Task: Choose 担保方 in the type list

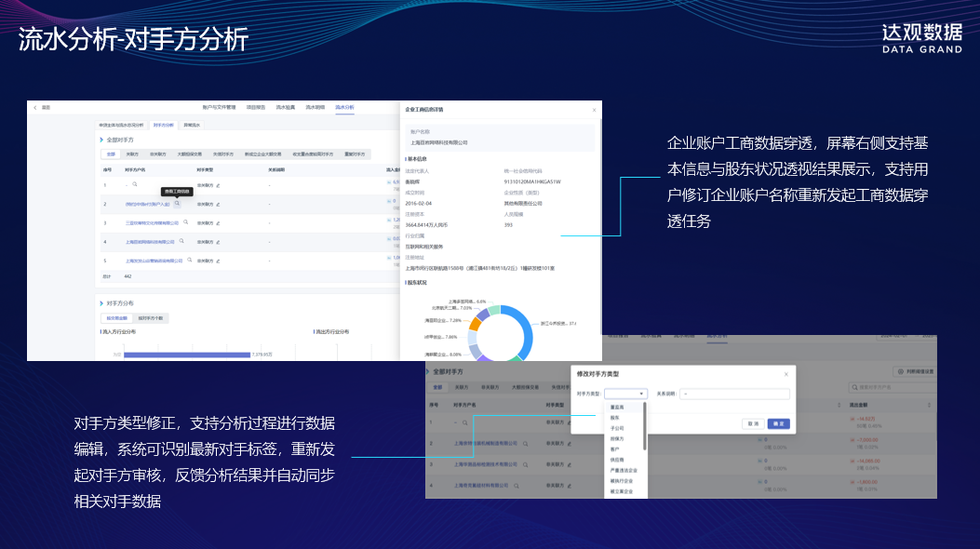Action: tap(617, 438)
